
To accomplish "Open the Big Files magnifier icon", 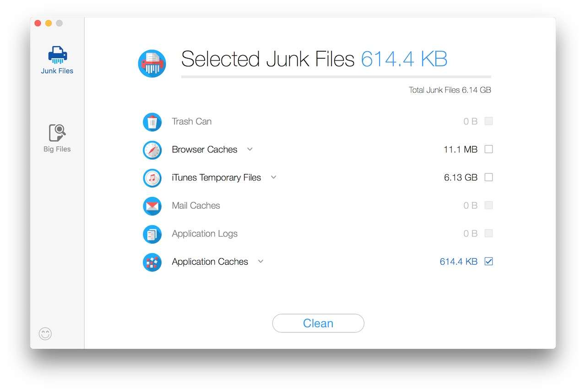I will tap(57, 133).
